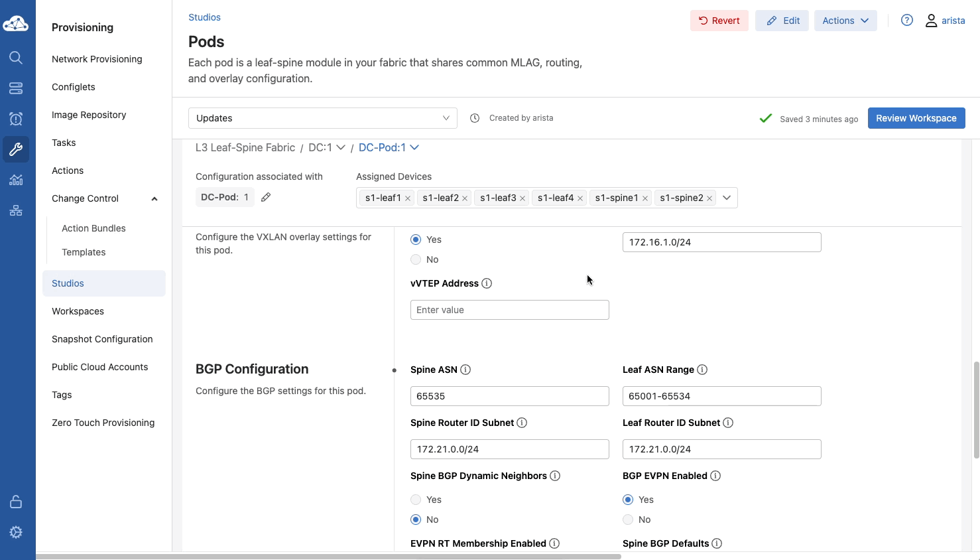980x560 pixels.
Task: Go to Workspaces in the sidebar
Action: [78, 311]
